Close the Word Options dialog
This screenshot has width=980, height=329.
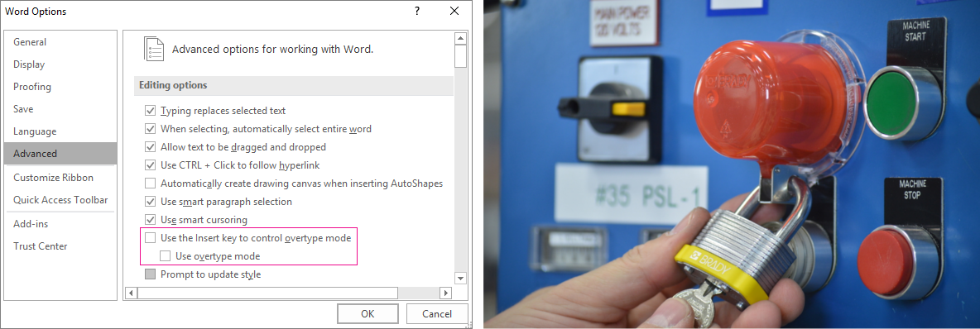click(454, 12)
